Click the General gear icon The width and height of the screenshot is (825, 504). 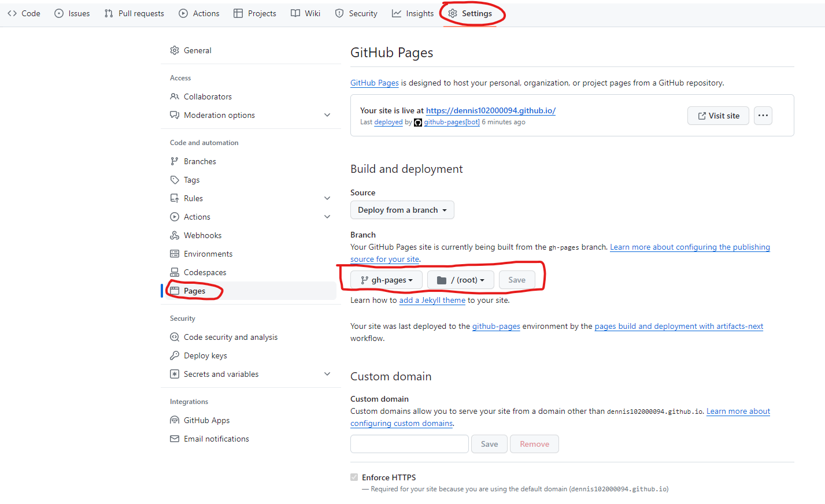175,50
